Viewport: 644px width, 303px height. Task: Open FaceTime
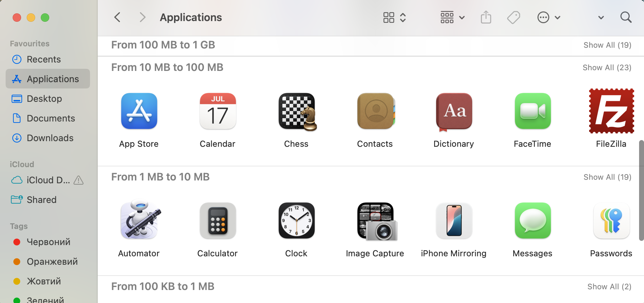(533, 111)
